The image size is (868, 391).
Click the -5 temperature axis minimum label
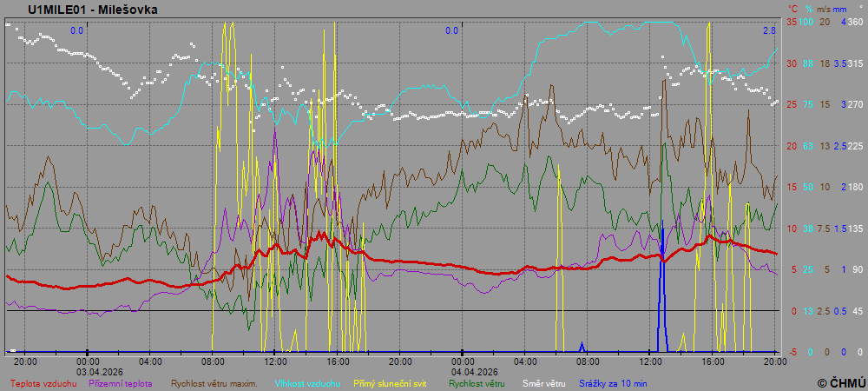coord(791,352)
